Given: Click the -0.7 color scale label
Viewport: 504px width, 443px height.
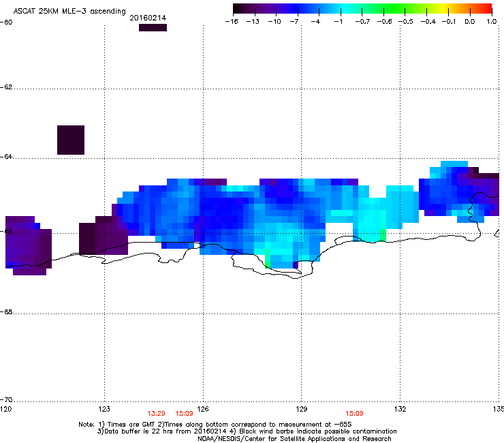Looking at the screenshot, I should (x=362, y=22).
